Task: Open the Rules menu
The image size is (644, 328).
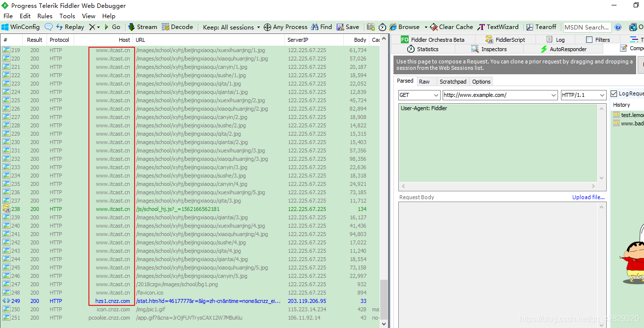Action: pyautogui.click(x=45, y=16)
